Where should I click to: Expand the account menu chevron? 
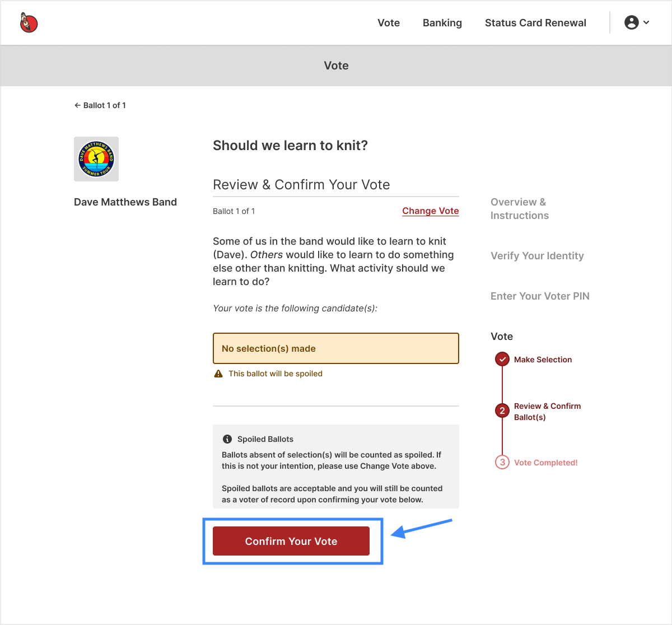coord(646,22)
